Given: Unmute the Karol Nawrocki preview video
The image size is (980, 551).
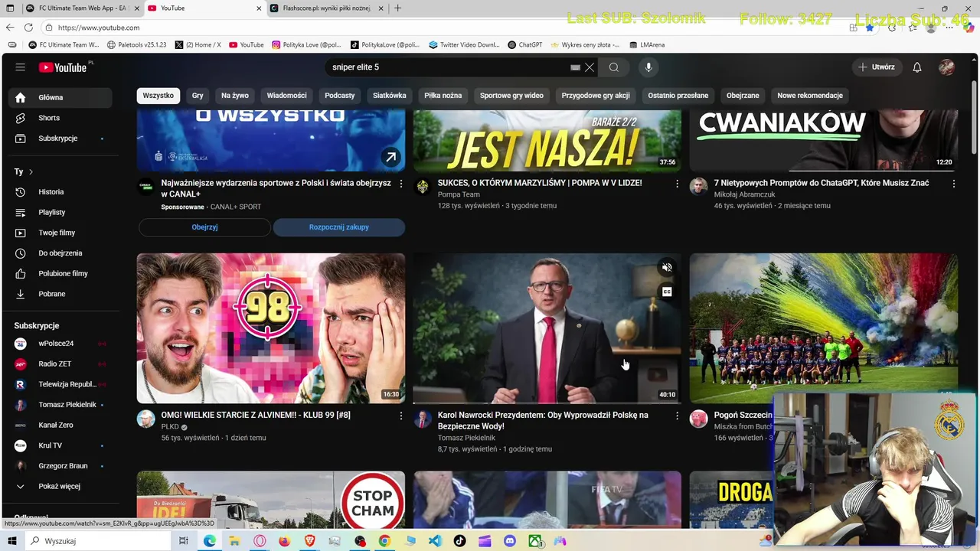Looking at the screenshot, I should coord(667,267).
